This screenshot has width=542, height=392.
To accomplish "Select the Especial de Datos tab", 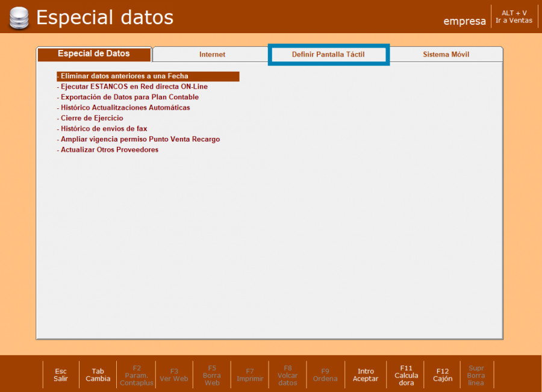I will click(94, 54).
